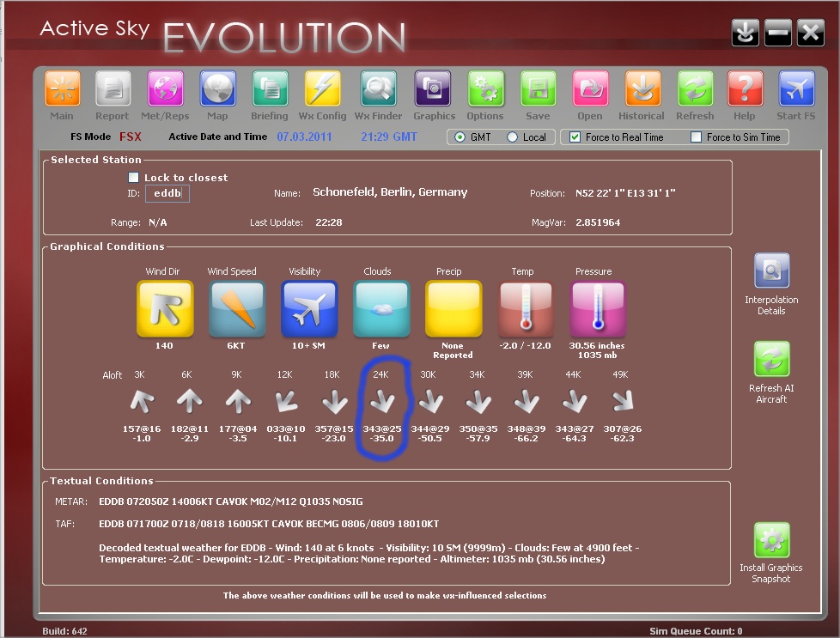The height and width of the screenshot is (638, 840).
Task: Click active date 07.03.2011
Action: (304, 137)
